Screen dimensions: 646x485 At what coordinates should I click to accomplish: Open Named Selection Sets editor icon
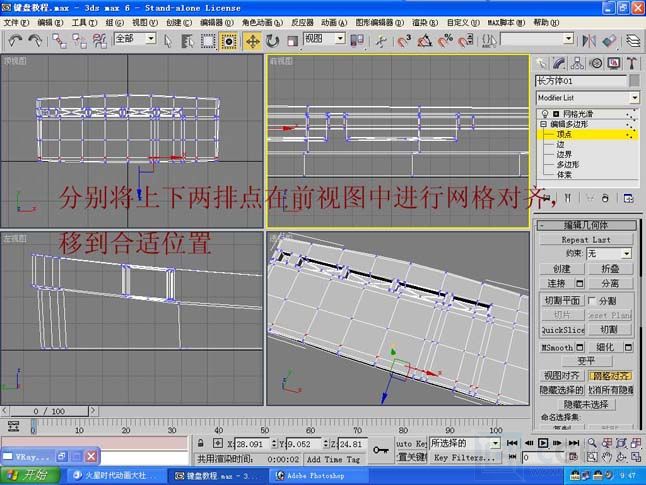pyautogui.click(x=489, y=40)
